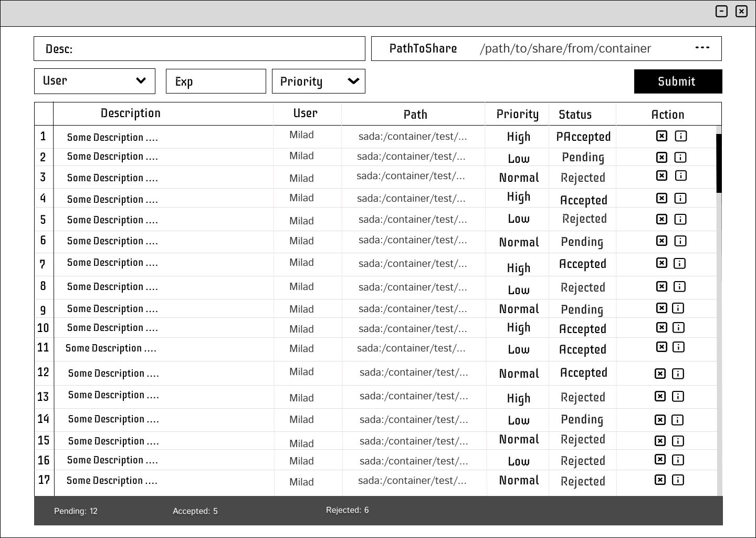This screenshot has height=538, width=756.
Task: Click the delete icon in row 1
Action: pyautogui.click(x=661, y=136)
